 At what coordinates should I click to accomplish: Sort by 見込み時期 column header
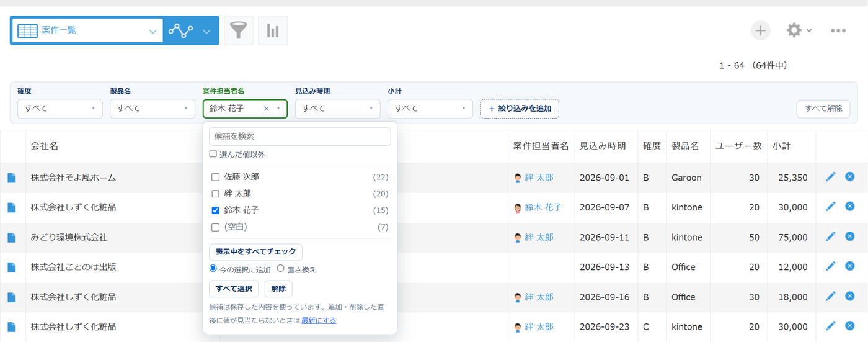pos(604,146)
